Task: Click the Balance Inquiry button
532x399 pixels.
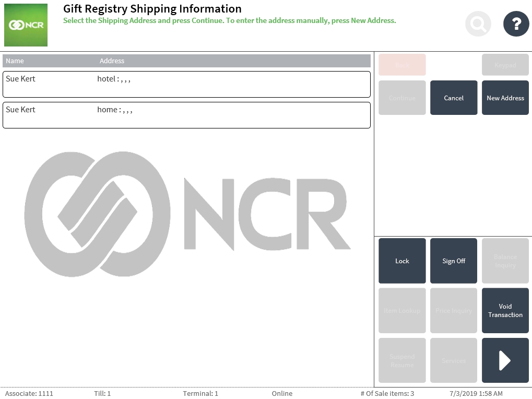Action: [x=505, y=261]
